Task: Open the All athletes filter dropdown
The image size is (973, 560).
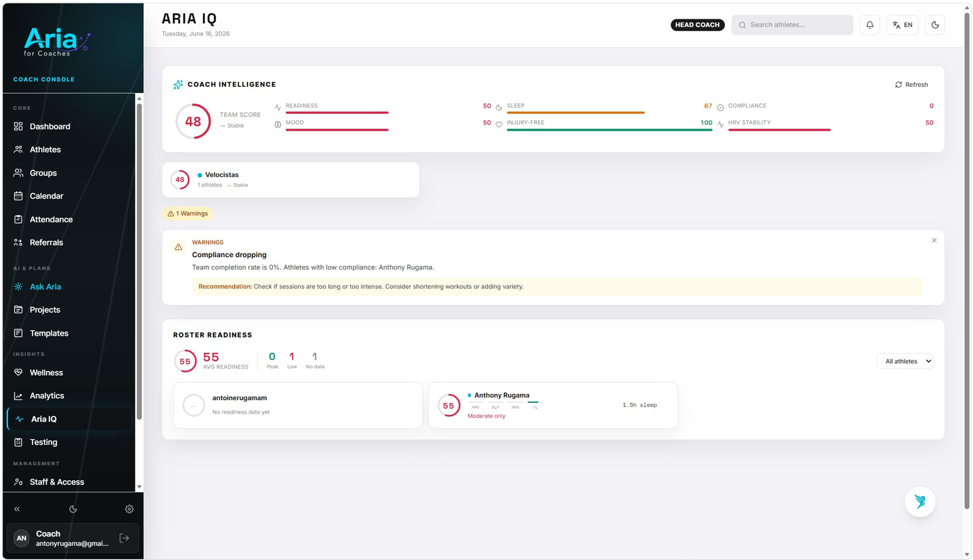Action: click(x=905, y=361)
